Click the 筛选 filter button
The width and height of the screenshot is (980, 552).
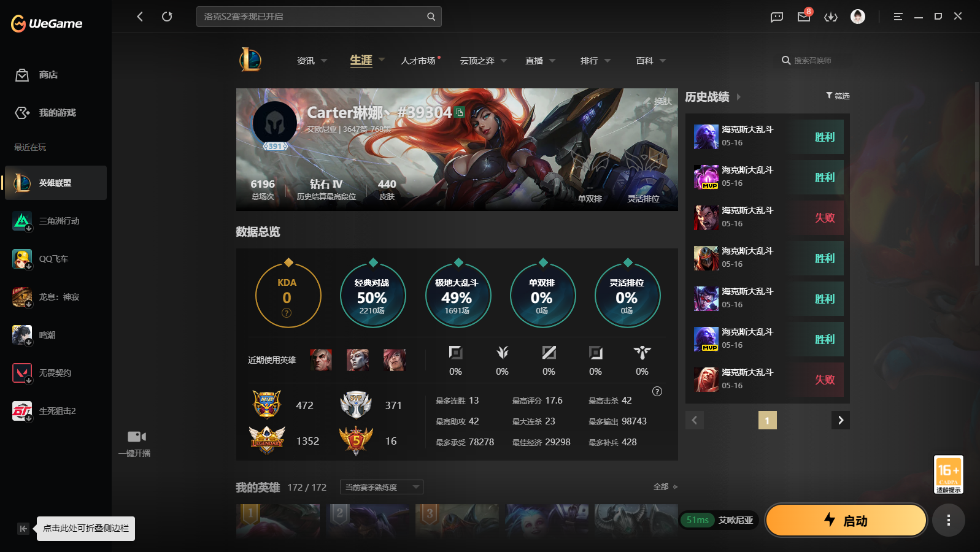(x=838, y=96)
